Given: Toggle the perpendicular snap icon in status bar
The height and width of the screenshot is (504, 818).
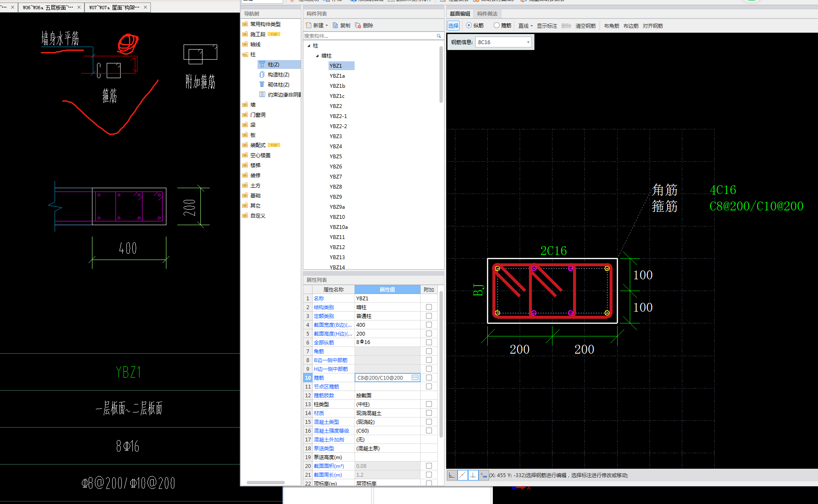Looking at the screenshot, I should tap(473, 475).
